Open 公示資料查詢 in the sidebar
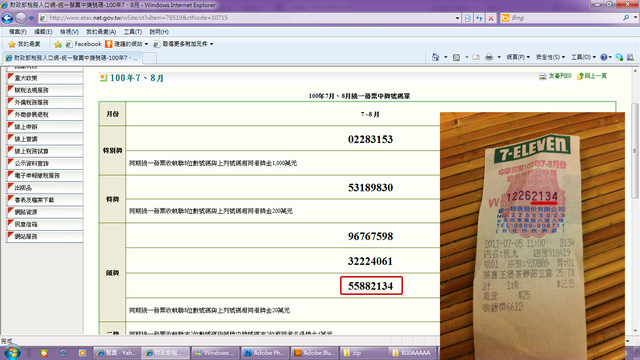The image size is (640, 360). (44, 164)
